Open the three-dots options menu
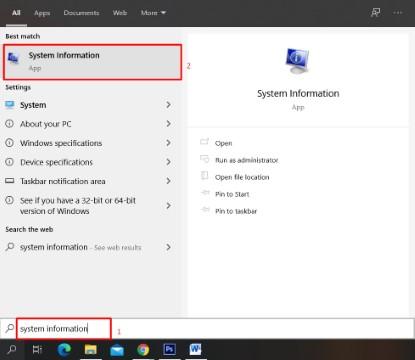 pos(398,13)
